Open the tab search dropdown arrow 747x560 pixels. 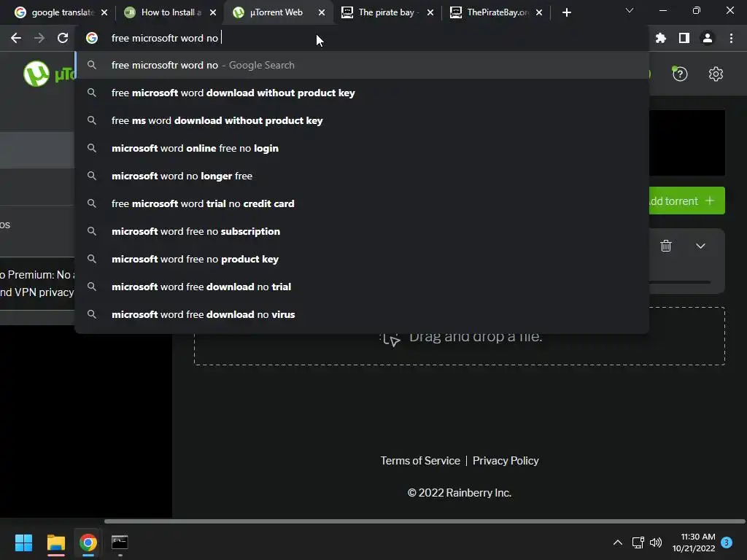click(630, 10)
